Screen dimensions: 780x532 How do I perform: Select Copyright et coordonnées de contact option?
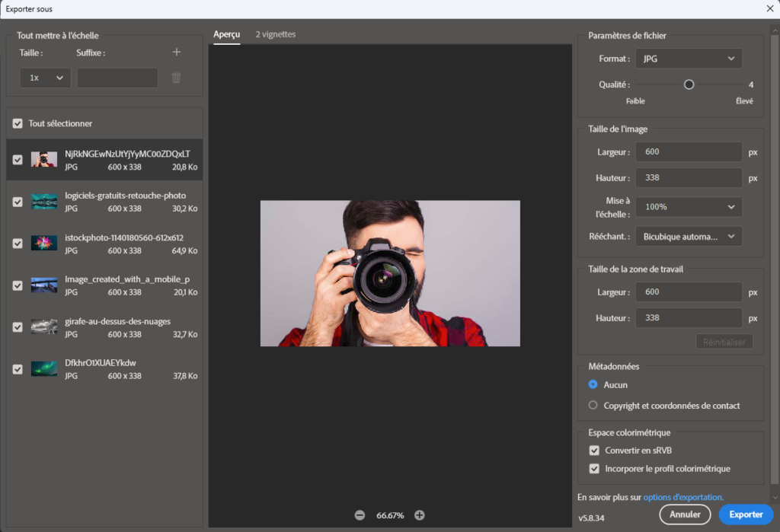click(x=593, y=406)
